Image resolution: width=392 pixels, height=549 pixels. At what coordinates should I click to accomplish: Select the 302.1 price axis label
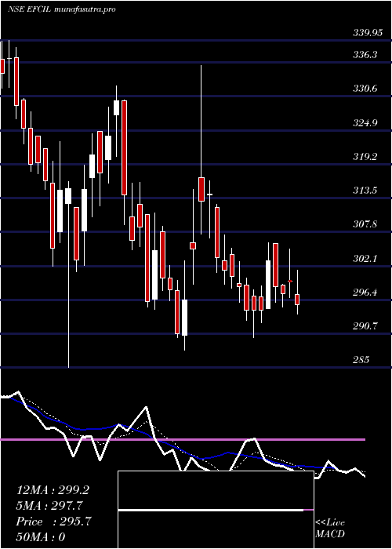tap(365, 259)
